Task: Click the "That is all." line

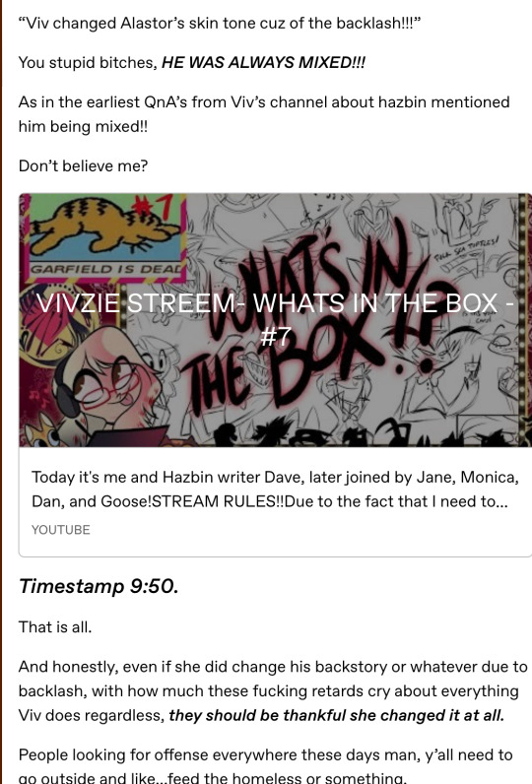Action: pyautogui.click(x=55, y=627)
